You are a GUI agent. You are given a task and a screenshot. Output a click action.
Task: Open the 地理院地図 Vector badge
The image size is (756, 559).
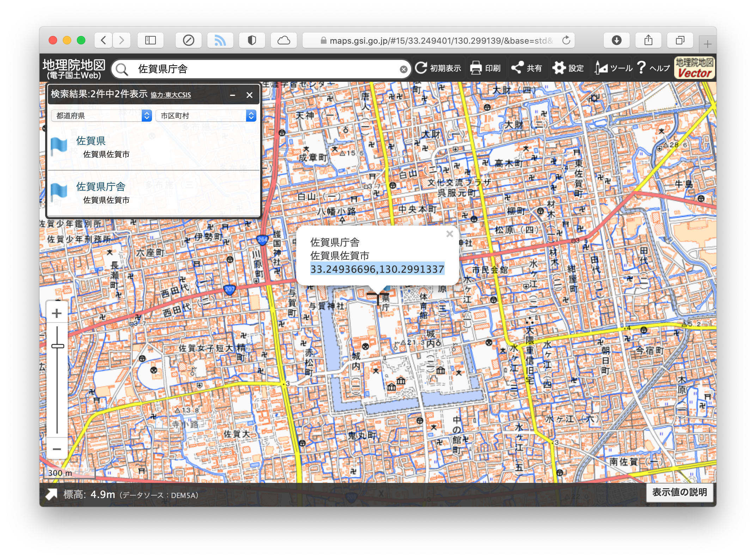pyautogui.click(x=695, y=68)
